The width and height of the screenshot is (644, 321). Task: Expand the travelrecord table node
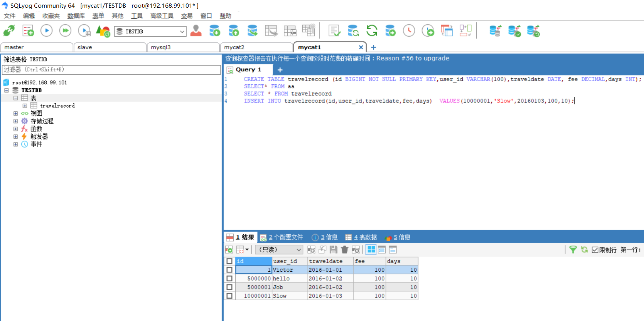click(x=25, y=106)
